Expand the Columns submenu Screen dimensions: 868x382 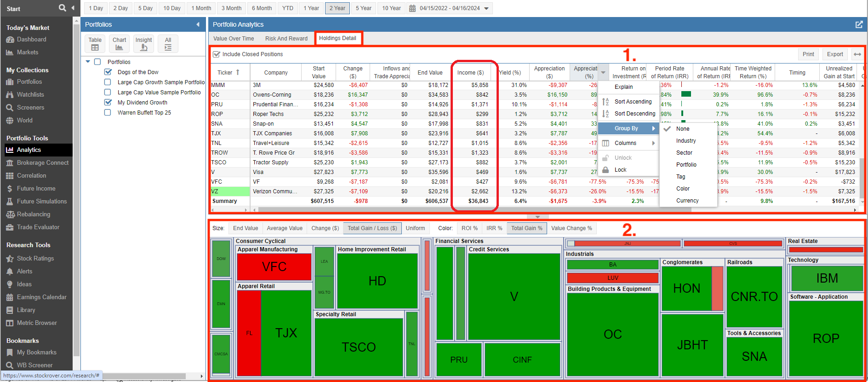628,143
